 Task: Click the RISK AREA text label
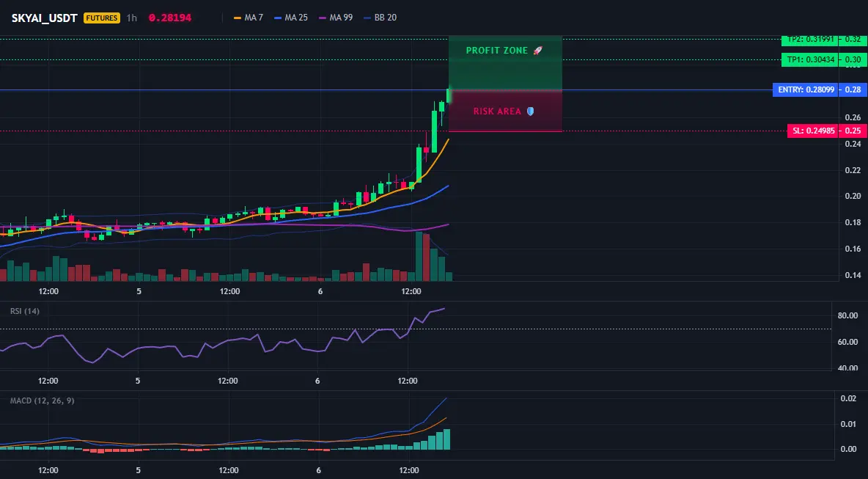click(x=497, y=111)
